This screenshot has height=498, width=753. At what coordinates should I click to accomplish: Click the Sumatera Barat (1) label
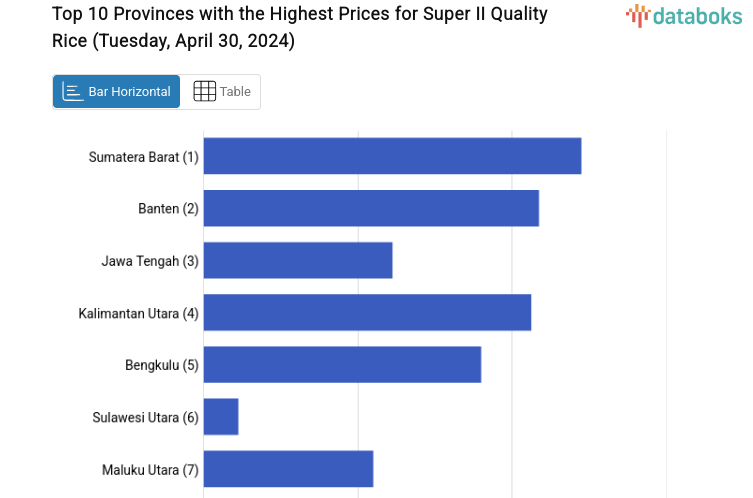point(144,157)
